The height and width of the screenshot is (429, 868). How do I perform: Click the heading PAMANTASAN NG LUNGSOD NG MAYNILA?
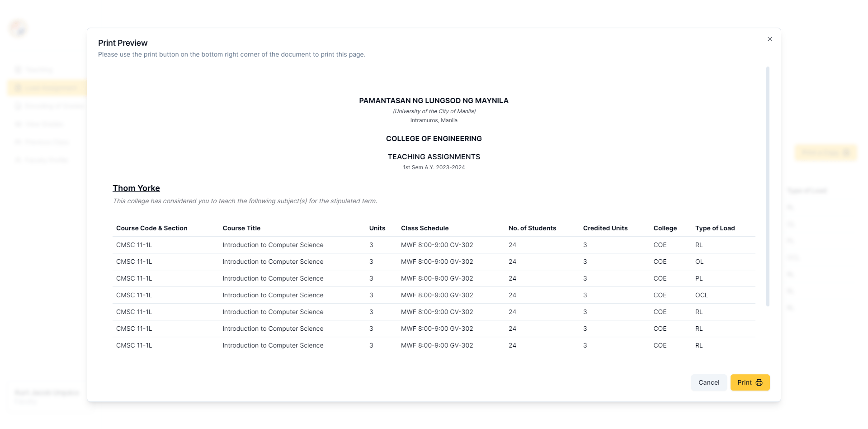point(434,100)
